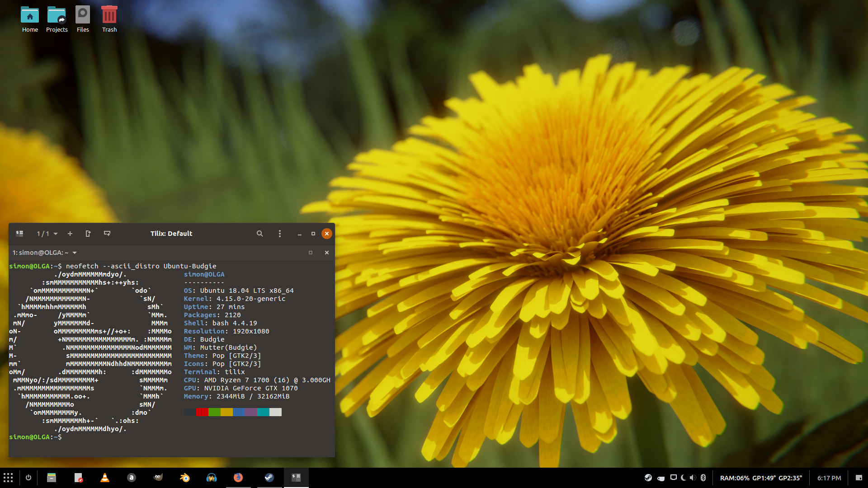Add terminal down in Tilix header
Viewport: 868px width, 488px height.
coord(107,234)
